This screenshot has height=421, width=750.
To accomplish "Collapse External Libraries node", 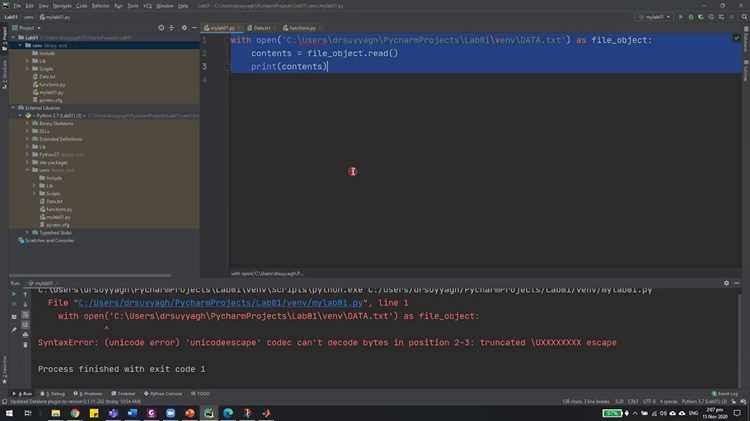I will coord(13,108).
